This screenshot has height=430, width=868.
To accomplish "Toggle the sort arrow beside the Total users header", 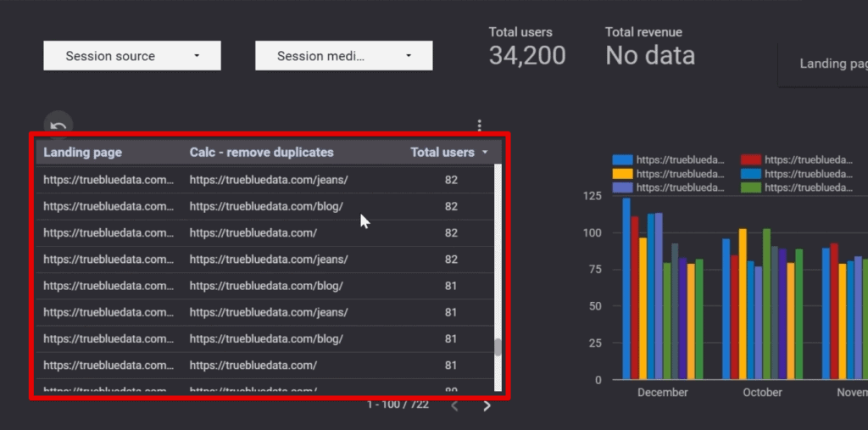I will (x=485, y=153).
